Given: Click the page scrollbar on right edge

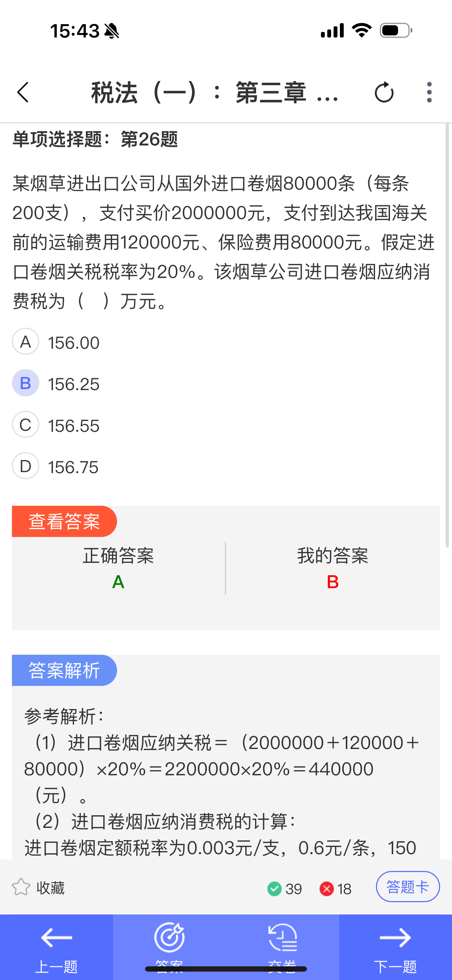Looking at the screenshot, I should click(447, 335).
